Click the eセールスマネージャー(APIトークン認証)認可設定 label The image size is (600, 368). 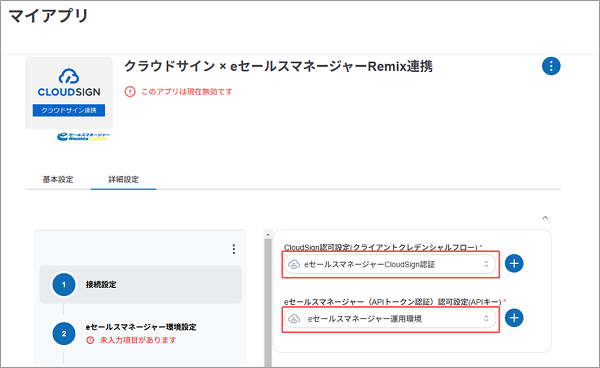coord(393,302)
